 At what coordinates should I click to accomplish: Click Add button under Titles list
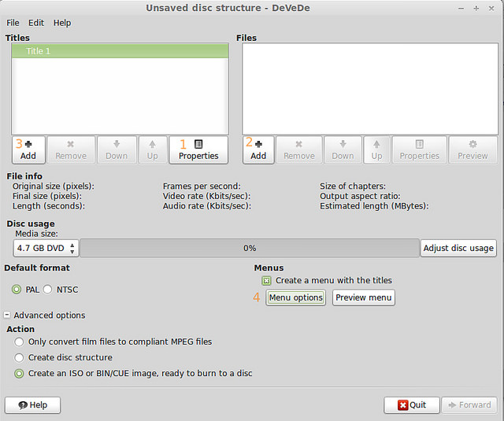coord(28,150)
